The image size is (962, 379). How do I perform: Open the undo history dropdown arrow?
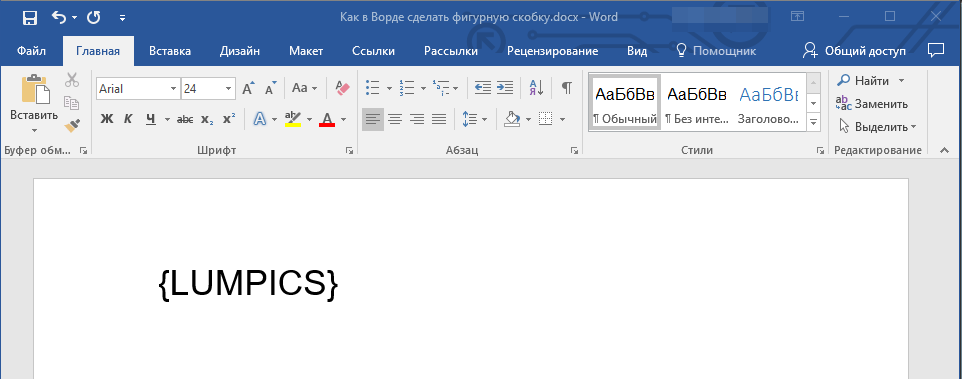click(75, 18)
